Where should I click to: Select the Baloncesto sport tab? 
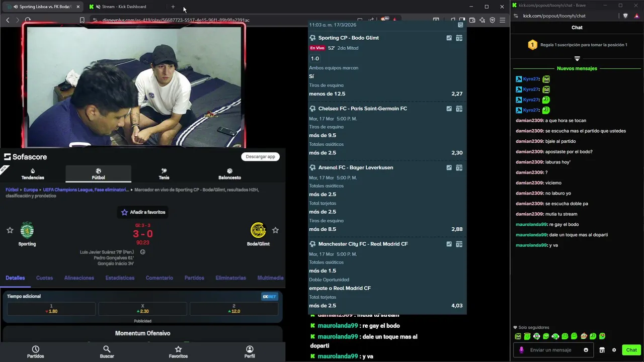point(229,174)
